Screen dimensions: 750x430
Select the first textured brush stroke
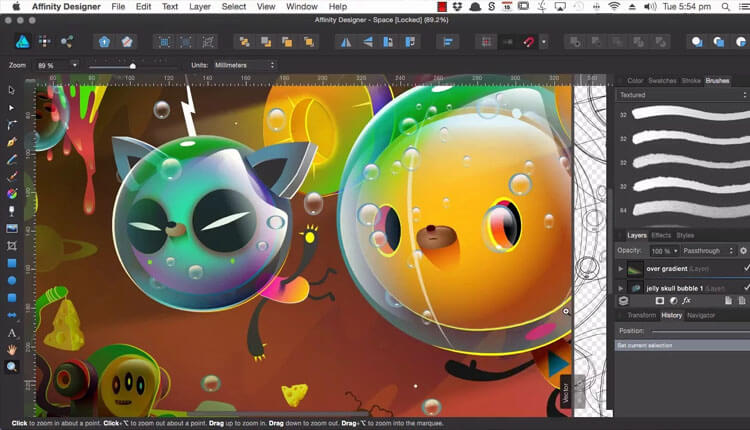coord(691,114)
